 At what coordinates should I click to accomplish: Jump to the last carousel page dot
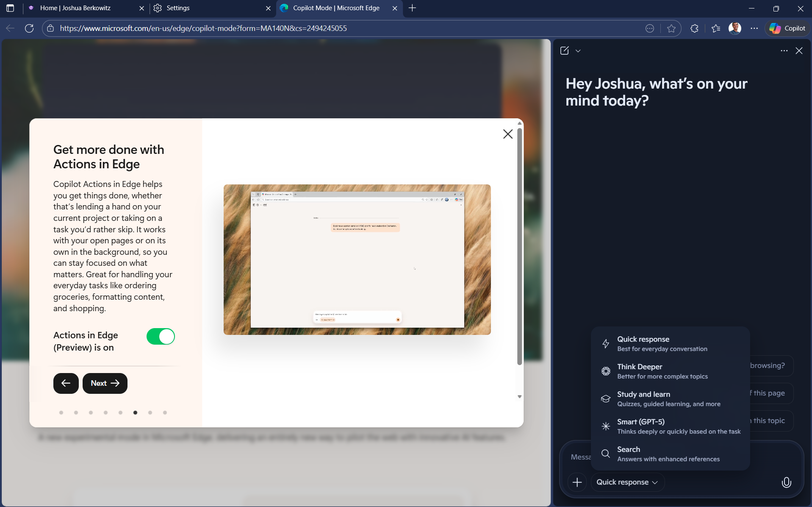pyautogui.click(x=165, y=412)
